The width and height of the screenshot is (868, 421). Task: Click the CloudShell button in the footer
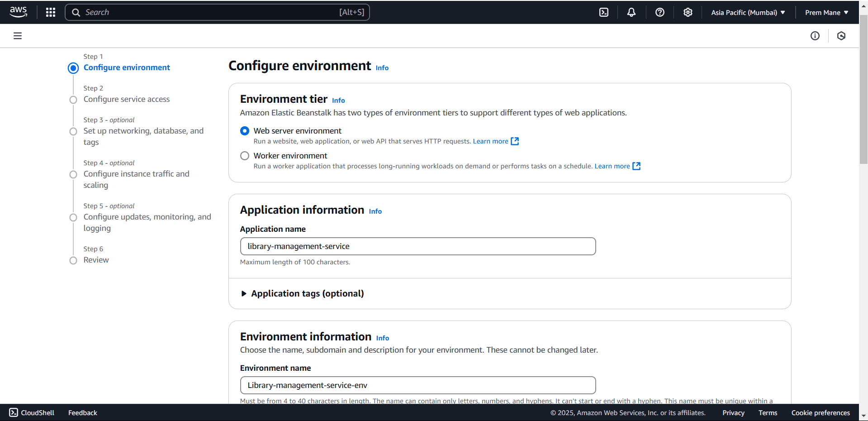(x=32, y=412)
